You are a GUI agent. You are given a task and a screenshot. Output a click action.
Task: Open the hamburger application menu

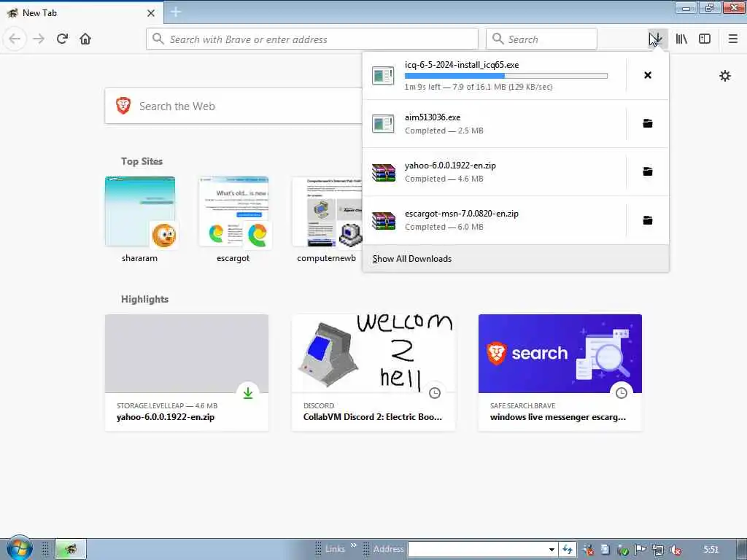click(733, 39)
